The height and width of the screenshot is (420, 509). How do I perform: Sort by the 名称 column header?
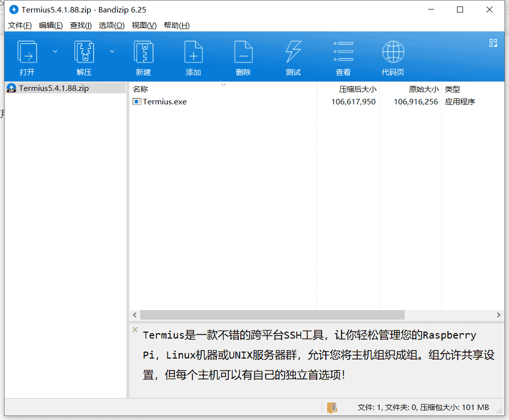point(223,89)
